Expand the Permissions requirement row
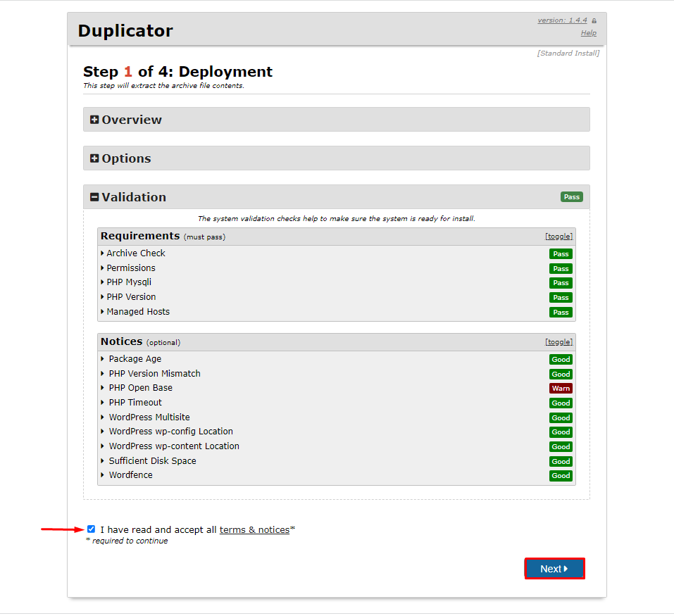The image size is (674, 616). click(x=130, y=268)
